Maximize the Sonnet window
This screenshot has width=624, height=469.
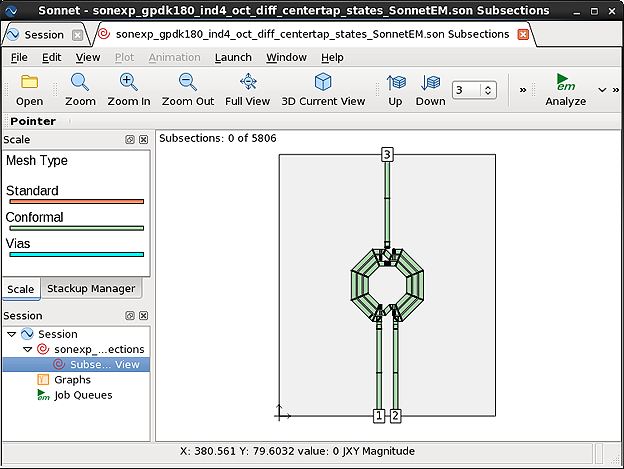tap(594, 11)
